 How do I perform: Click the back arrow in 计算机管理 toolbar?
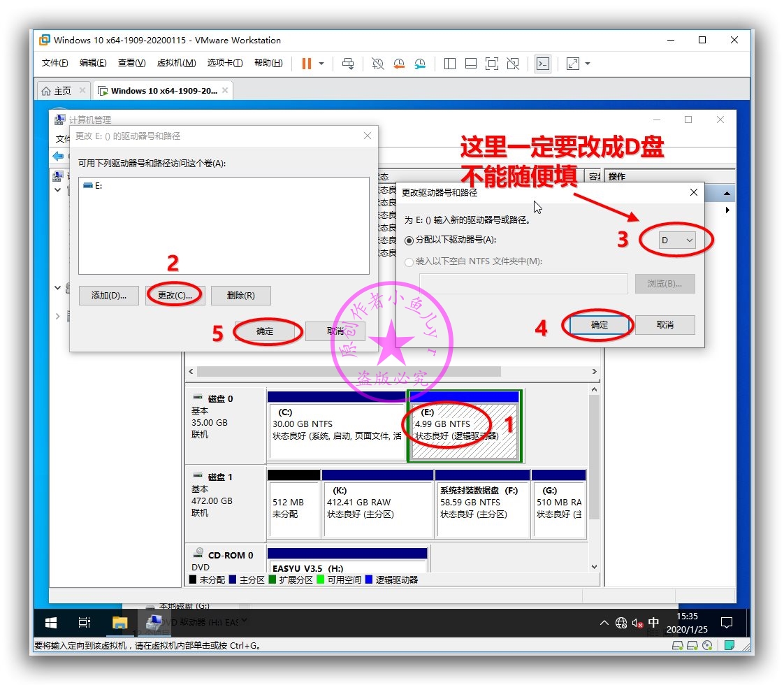point(58,156)
